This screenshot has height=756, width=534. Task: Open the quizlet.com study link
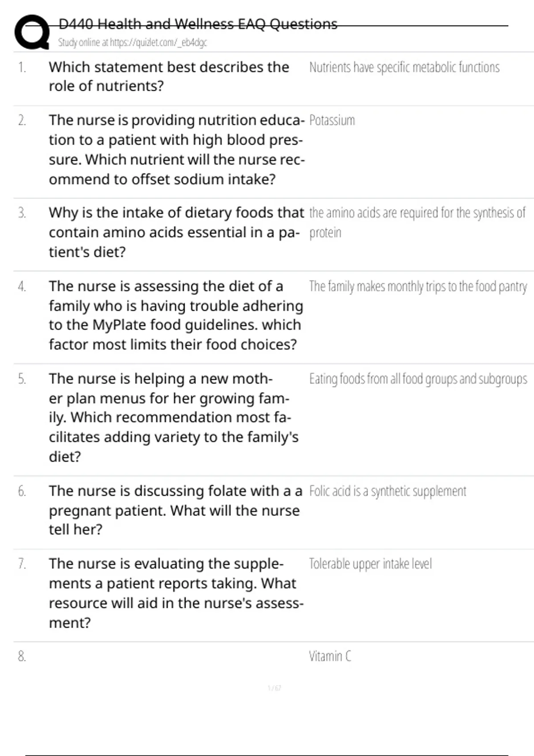point(133,43)
